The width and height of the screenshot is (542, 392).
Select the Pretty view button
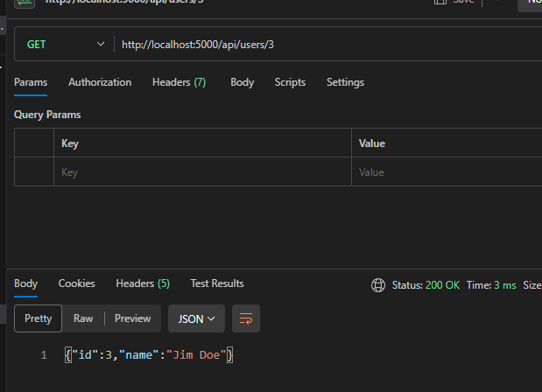(38, 318)
